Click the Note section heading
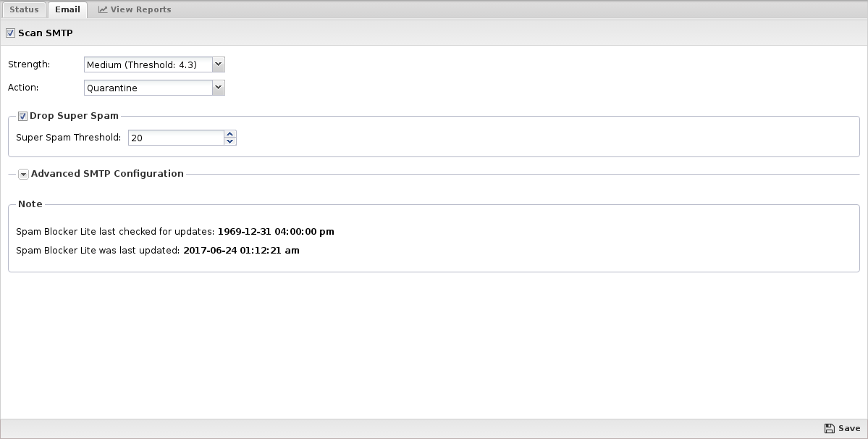 pyautogui.click(x=30, y=204)
